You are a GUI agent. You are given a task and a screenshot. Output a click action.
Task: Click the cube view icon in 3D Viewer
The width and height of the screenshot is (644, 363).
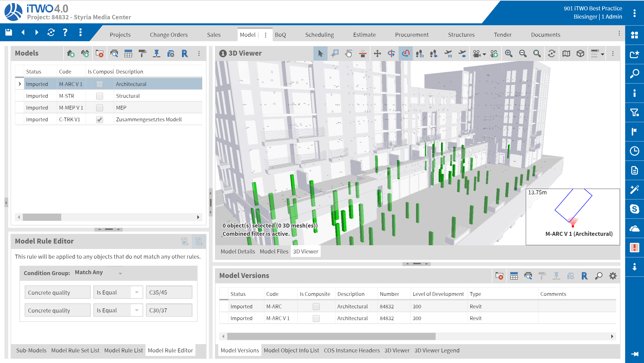coord(580,53)
